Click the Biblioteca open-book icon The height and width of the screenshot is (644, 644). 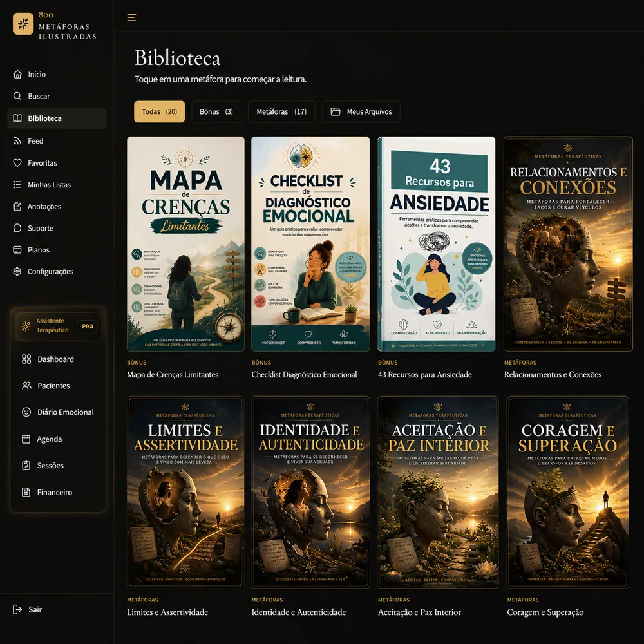click(x=17, y=118)
